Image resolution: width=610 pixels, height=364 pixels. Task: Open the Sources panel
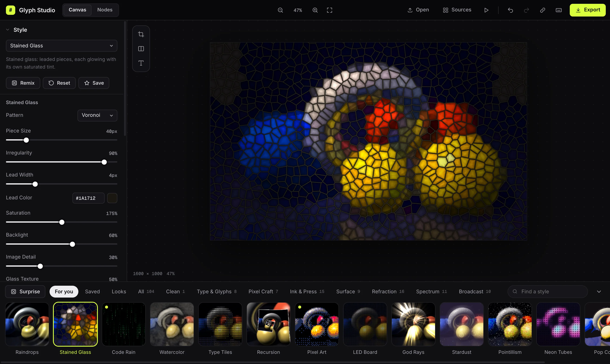(457, 10)
